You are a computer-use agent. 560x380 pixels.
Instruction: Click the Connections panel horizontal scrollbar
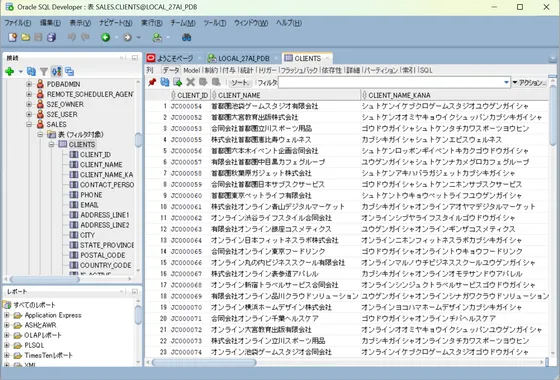pos(44,279)
